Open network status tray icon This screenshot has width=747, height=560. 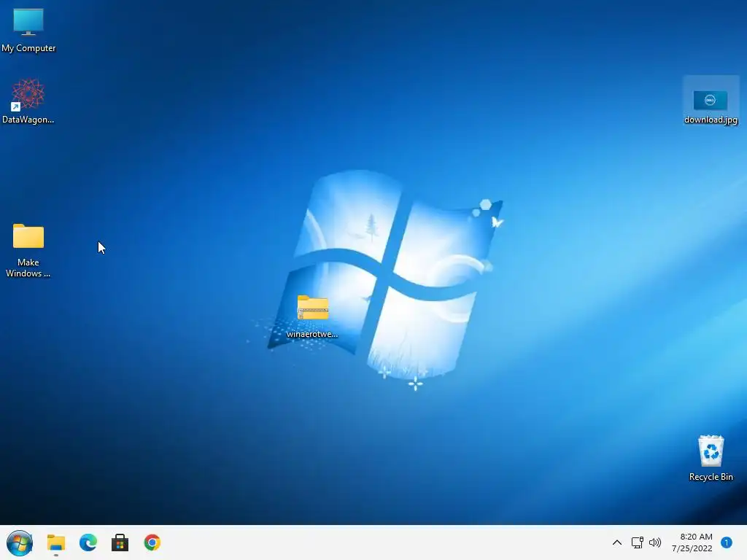point(637,542)
